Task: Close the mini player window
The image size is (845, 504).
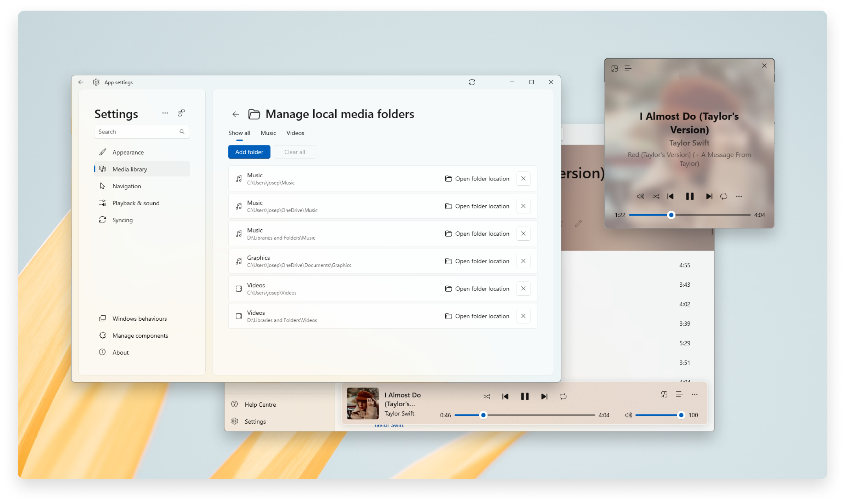Action: pos(764,65)
